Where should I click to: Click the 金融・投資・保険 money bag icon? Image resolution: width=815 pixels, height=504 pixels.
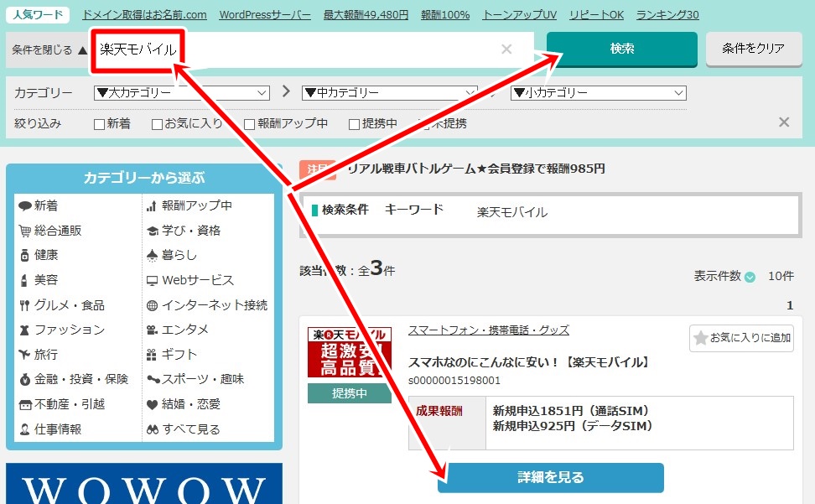coord(24,379)
